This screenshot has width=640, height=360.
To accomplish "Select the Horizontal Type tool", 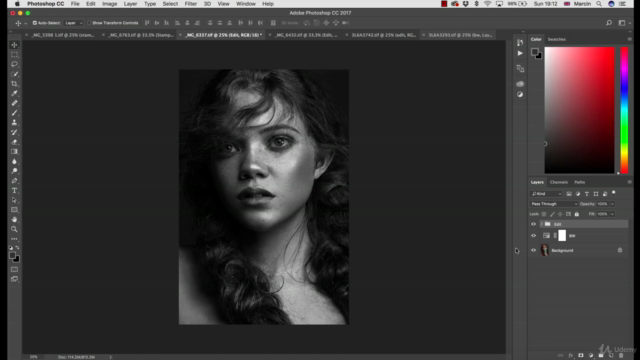I will coord(14,191).
